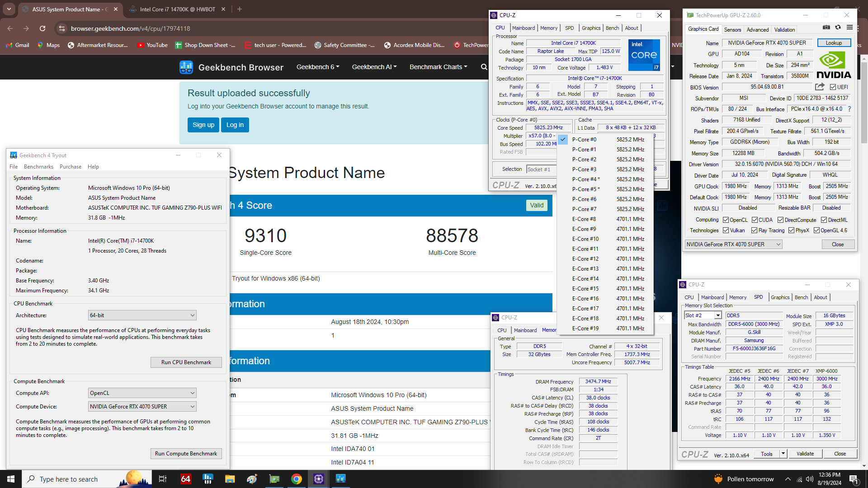The height and width of the screenshot is (488, 868).
Task: Toggle the Ray Tracing checkbox
Action: [754, 230]
